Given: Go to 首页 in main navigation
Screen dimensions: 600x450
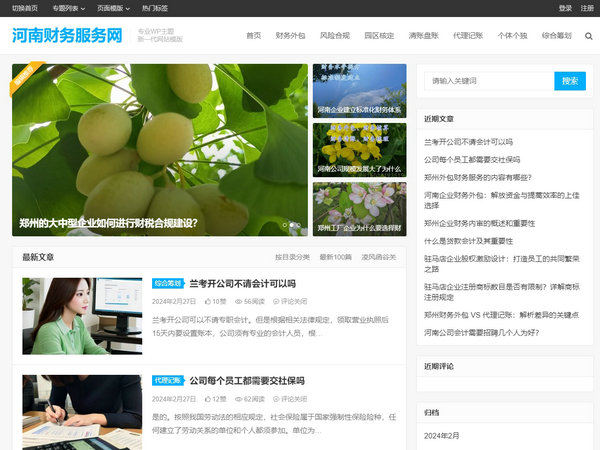Looking at the screenshot, I should point(253,36).
